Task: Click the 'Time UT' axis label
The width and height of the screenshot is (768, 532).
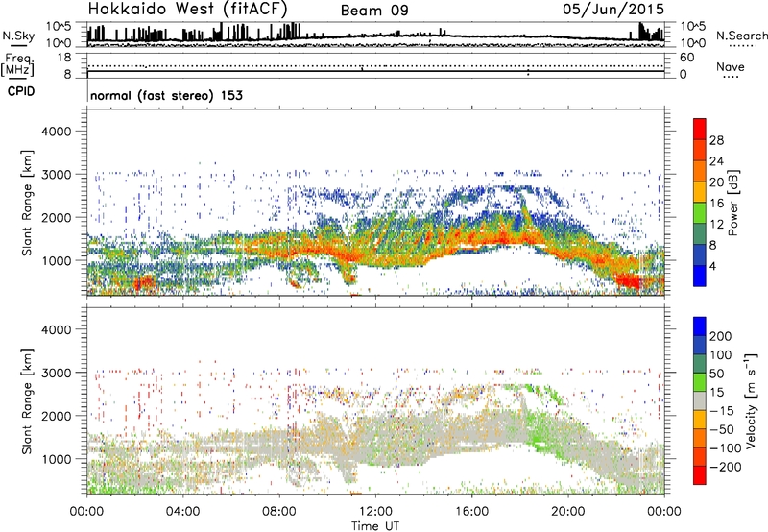Action: 375,525
